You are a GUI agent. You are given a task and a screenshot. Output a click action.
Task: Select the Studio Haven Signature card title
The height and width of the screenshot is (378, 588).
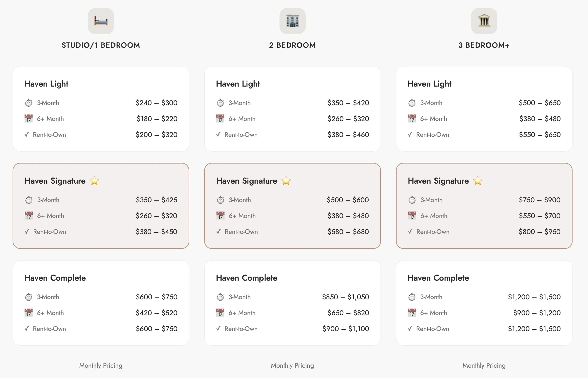(55, 181)
